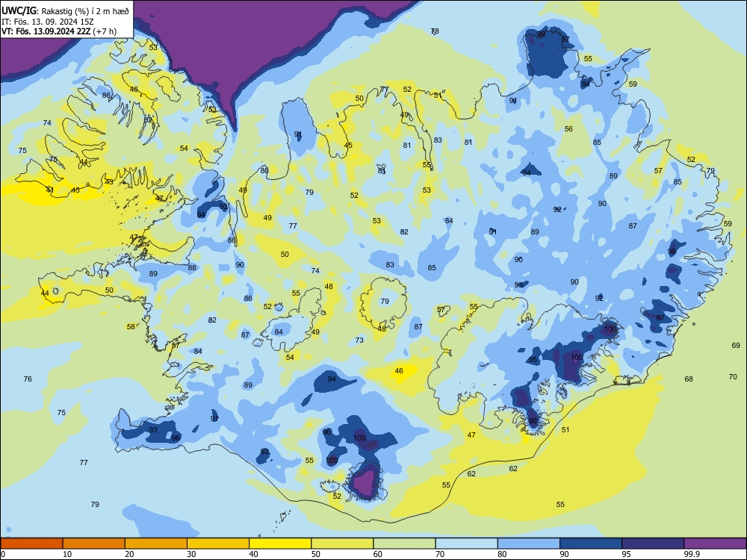Click the '40' color scale label
The image size is (747, 560).
click(253, 554)
